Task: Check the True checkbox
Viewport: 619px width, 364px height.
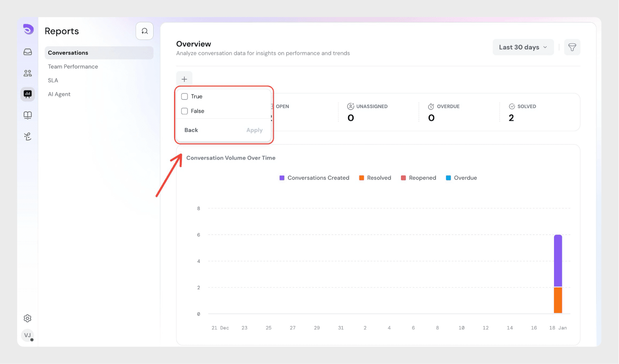Action: [x=185, y=97]
